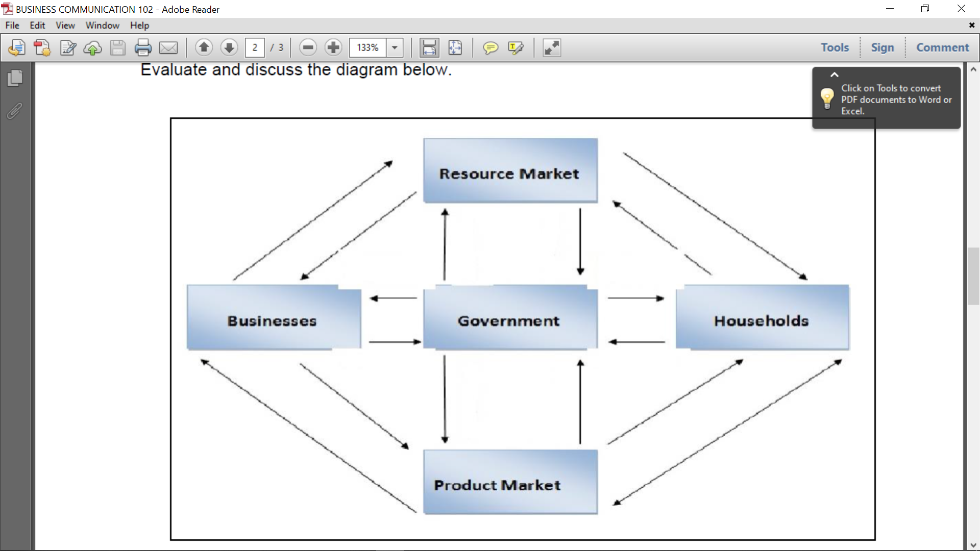Open the Create PDF online icon

42,48
